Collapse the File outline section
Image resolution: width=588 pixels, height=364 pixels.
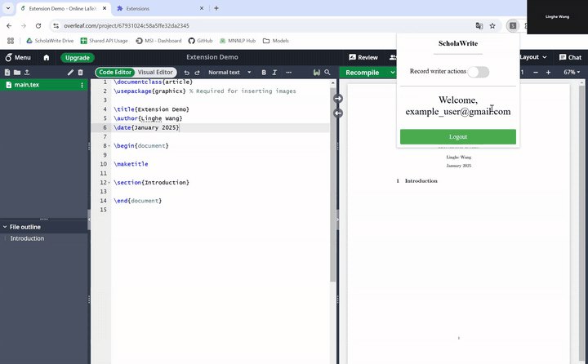pyautogui.click(x=5, y=227)
